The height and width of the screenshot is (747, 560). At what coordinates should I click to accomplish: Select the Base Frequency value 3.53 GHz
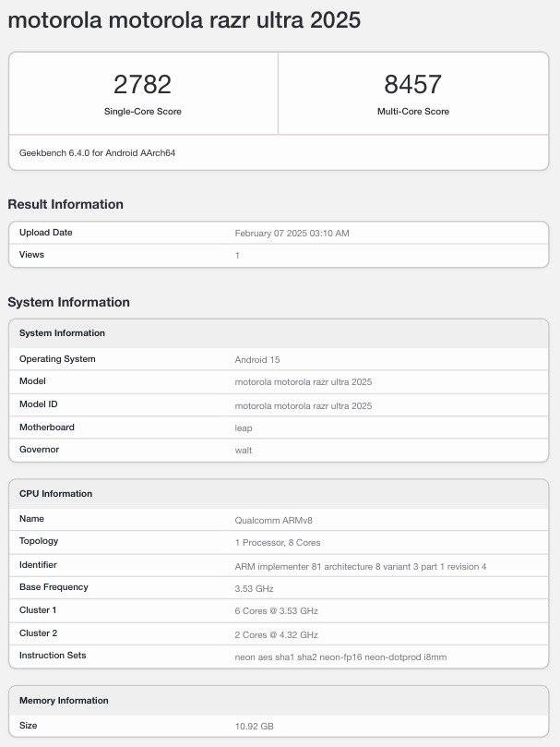point(254,588)
